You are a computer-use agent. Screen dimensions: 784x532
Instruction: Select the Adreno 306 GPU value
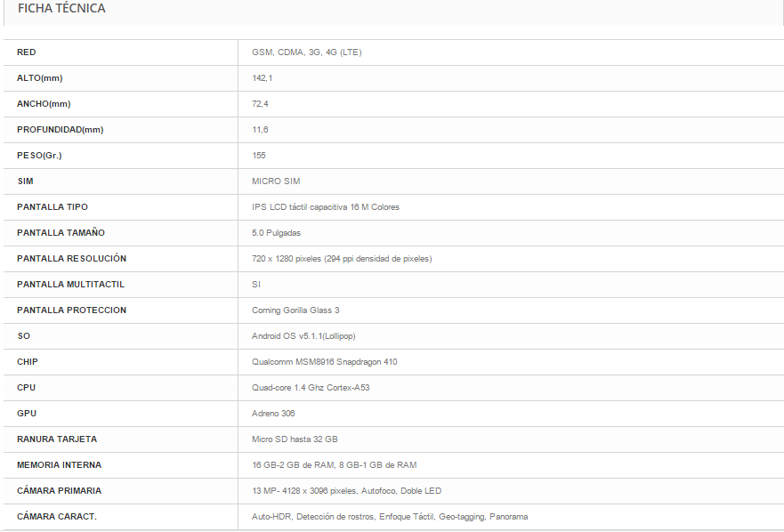click(x=273, y=414)
